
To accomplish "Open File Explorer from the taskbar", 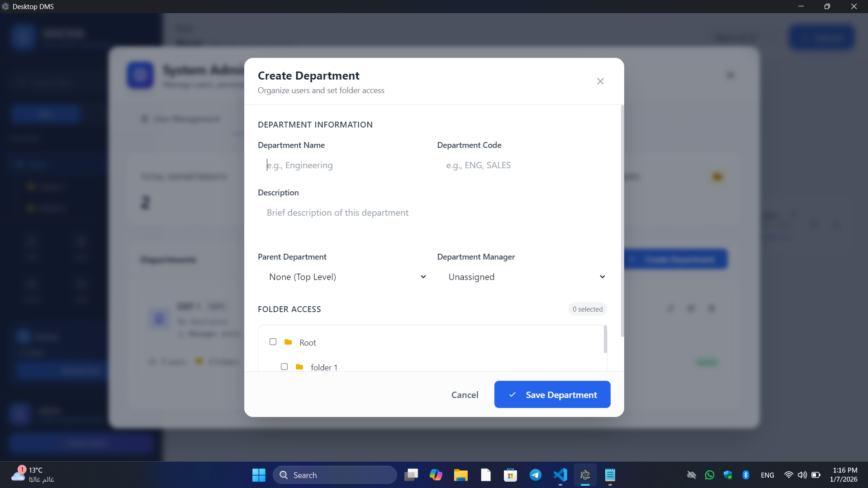I will [x=460, y=475].
